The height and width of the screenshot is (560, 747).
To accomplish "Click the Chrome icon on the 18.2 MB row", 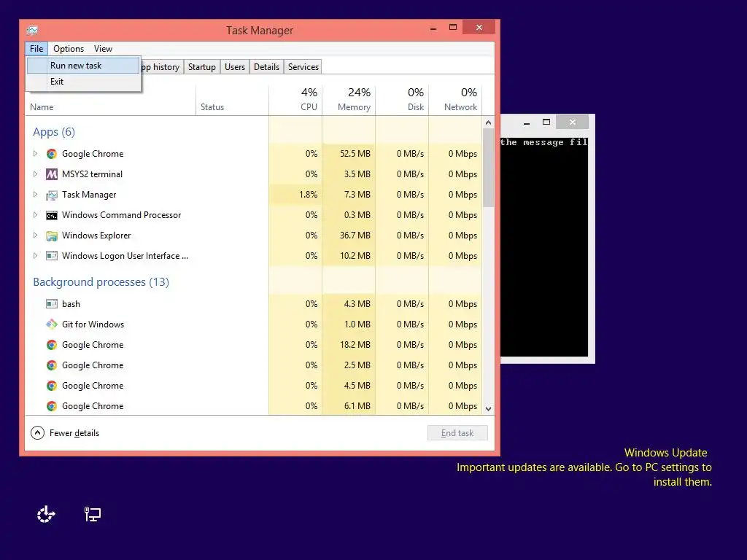I will [52, 345].
